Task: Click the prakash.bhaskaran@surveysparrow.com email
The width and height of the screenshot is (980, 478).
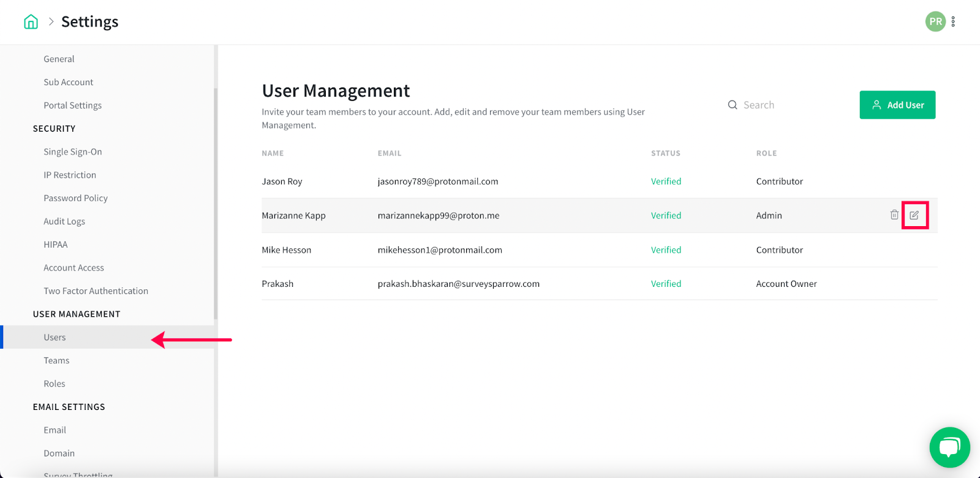Action: (x=458, y=284)
